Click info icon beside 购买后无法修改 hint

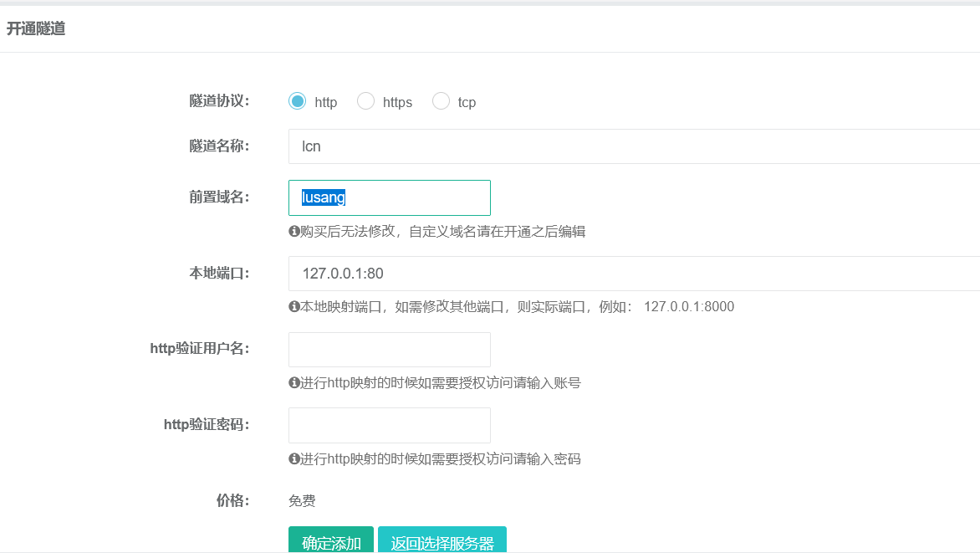(293, 232)
